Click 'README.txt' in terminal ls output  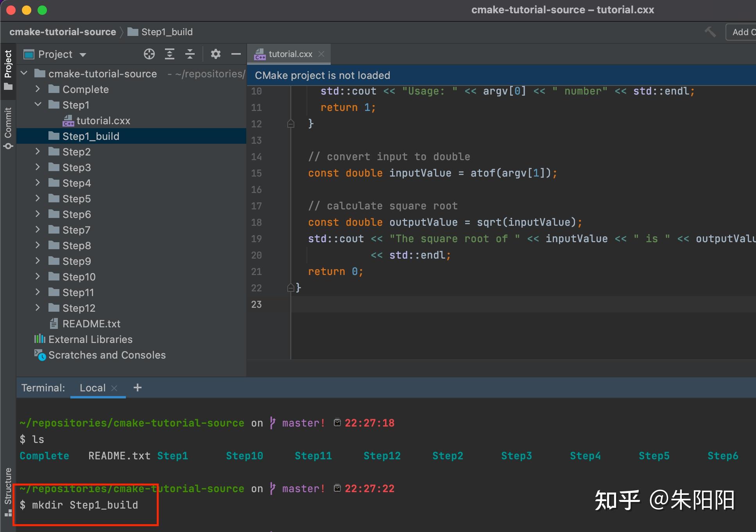(119, 456)
